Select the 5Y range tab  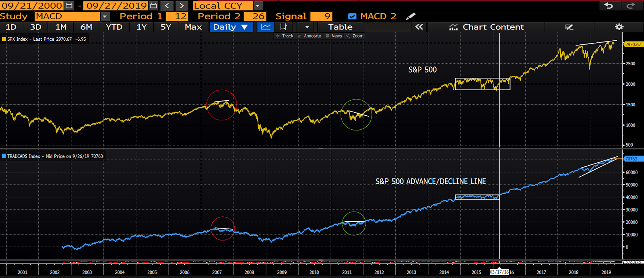166,27
